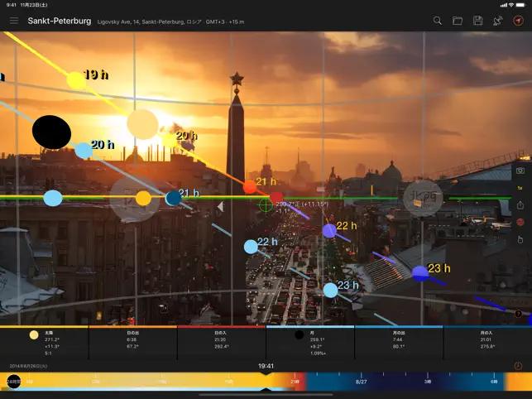Tap the light-blue 23 h moon marker

coord(330,291)
